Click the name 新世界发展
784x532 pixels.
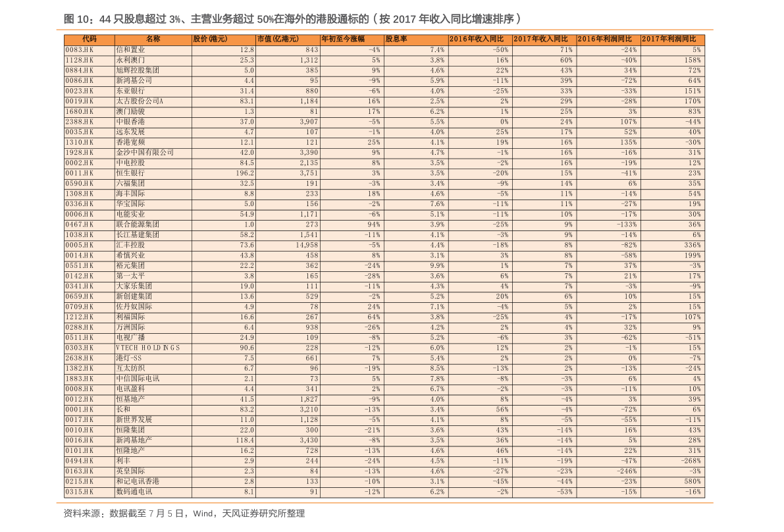[x=134, y=420]
